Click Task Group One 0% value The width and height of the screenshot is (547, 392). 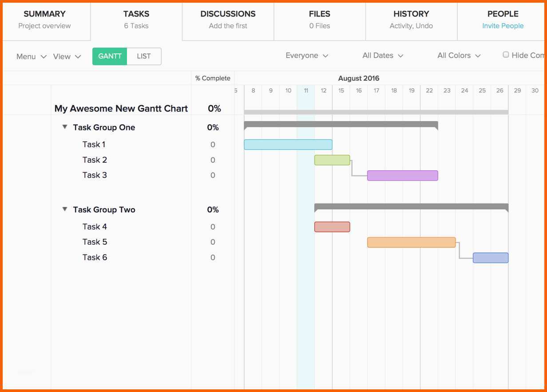[213, 127]
